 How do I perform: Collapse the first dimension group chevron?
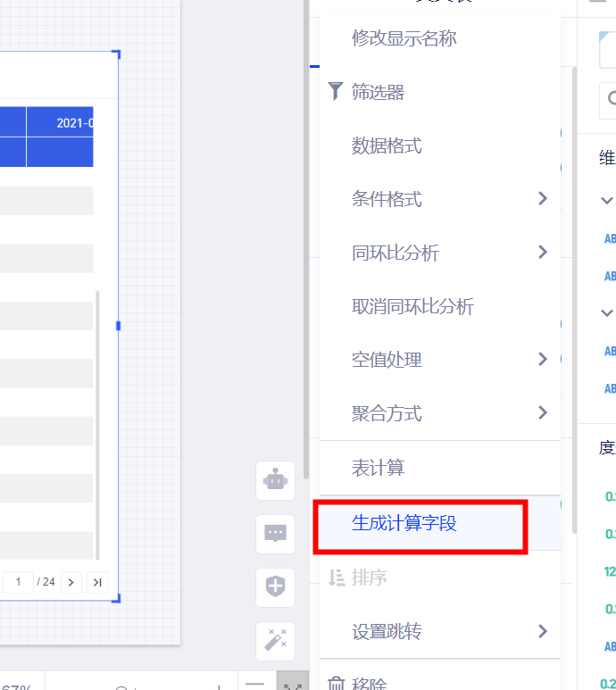[607, 201]
